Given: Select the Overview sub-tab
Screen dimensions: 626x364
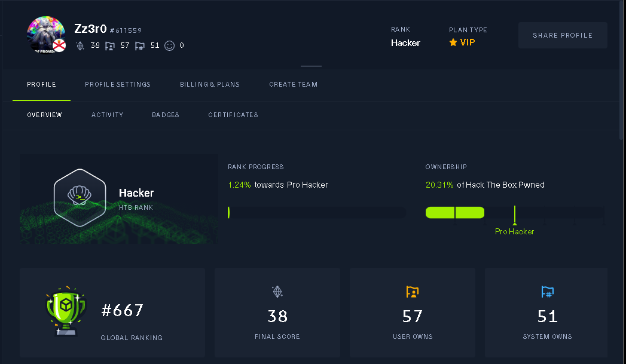Looking at the screenshot, I should click(45, 115).
